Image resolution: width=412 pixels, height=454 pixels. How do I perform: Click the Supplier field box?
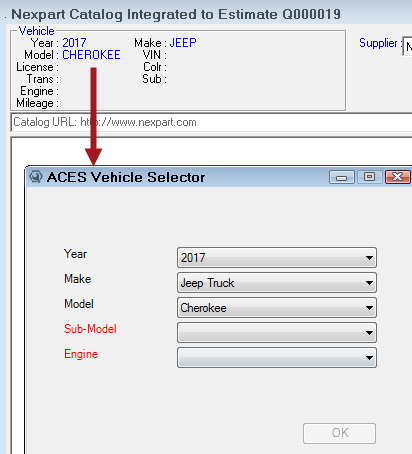pyautogui.click(x=407, y=46)
